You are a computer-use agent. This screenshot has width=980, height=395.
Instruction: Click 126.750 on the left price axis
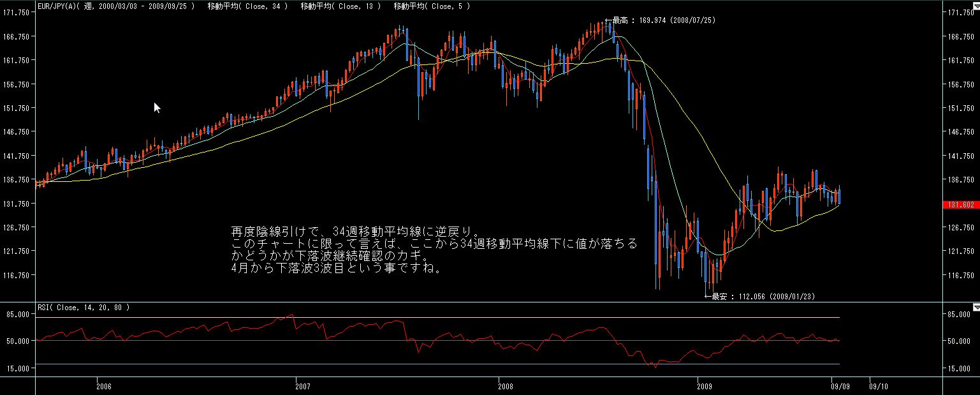pos(17,227)
